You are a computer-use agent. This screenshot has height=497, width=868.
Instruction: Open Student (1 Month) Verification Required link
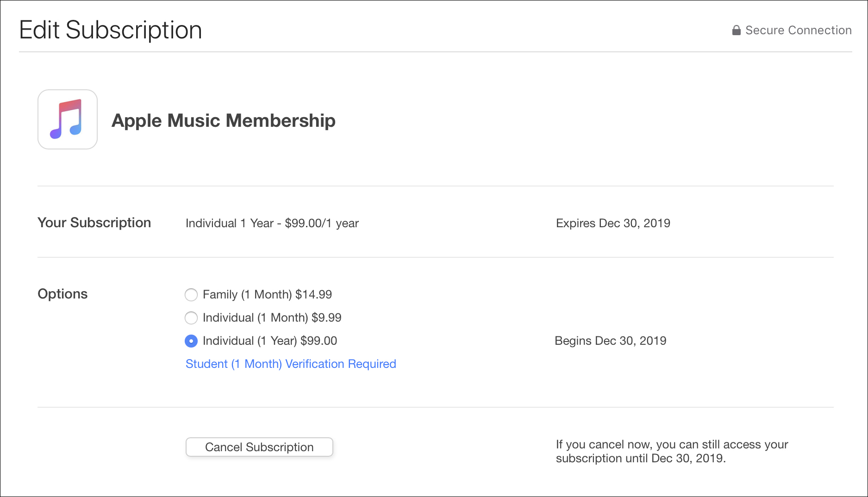tap(291, 364)
